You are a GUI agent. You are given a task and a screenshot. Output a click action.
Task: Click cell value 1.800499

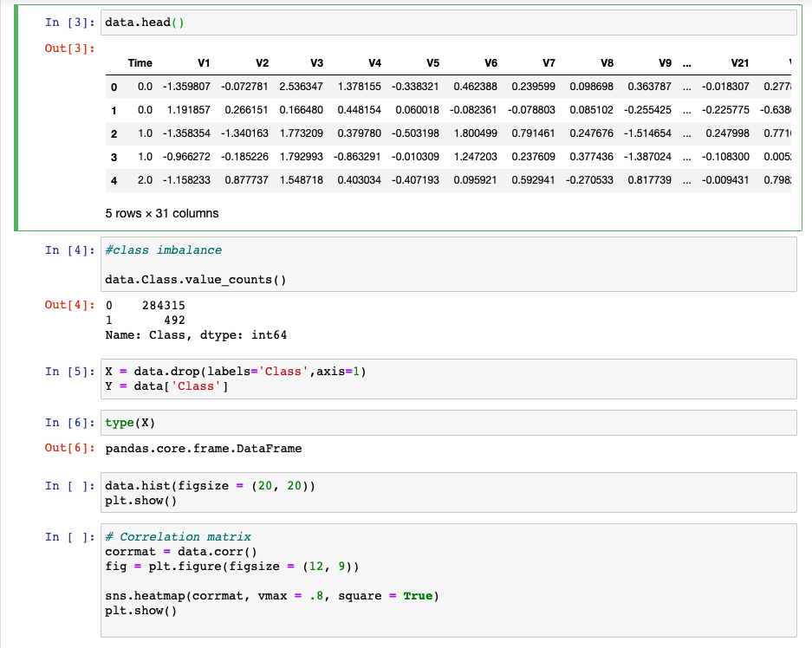(476, 133)
